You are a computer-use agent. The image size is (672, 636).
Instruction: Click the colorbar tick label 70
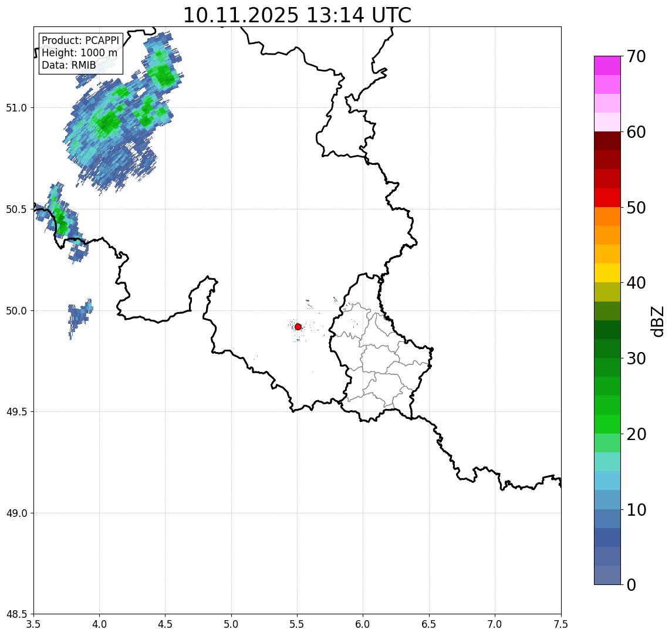(636, 56)
